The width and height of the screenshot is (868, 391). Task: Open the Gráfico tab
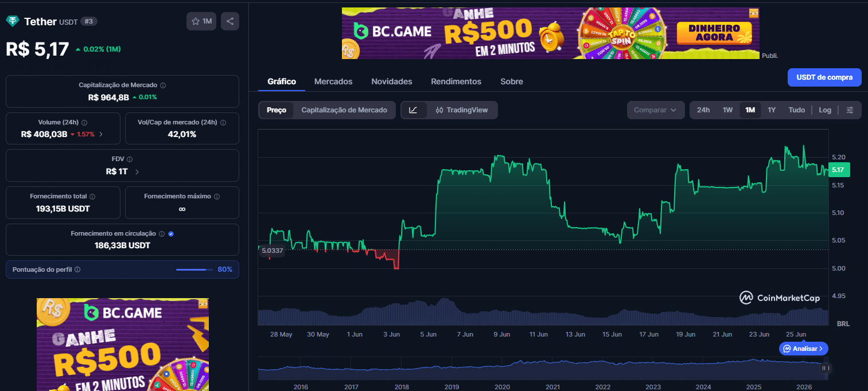282,81
